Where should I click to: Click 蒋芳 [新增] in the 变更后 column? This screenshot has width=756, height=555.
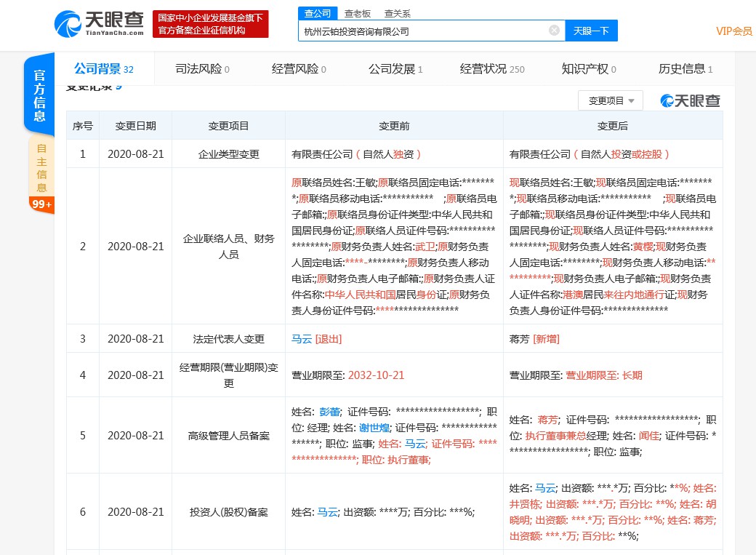(534, 339)
